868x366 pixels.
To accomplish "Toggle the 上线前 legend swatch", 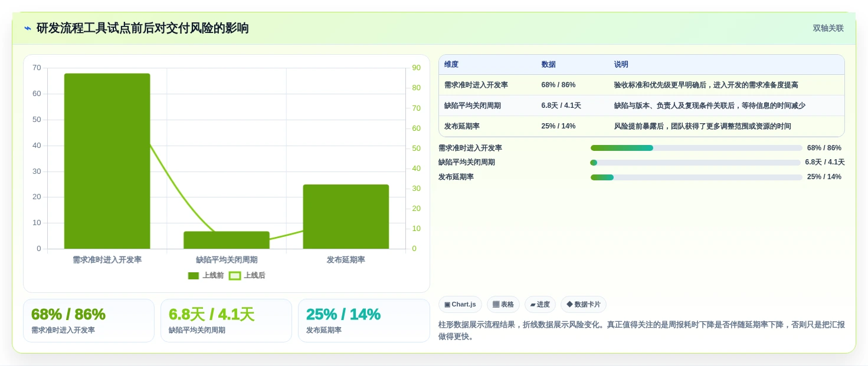I will (194, 275).
